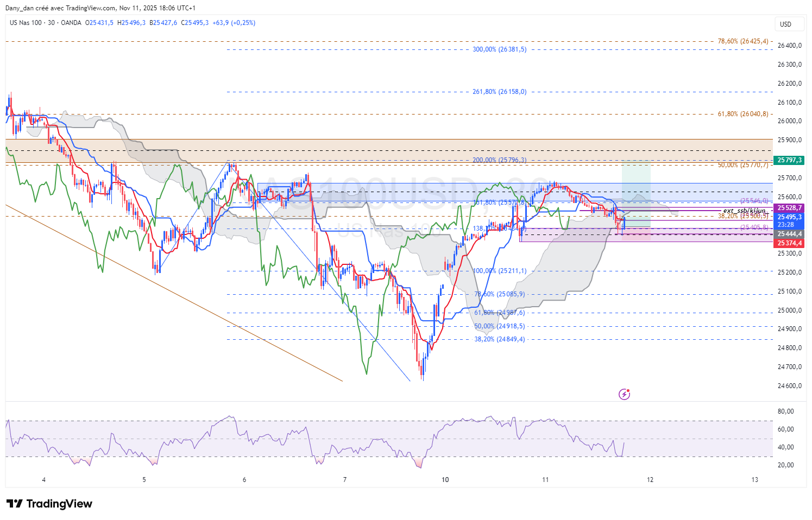Screen dimensions: 812x520
Task: Click date 7 on the time axis
Action: click(x=345, y=480)
